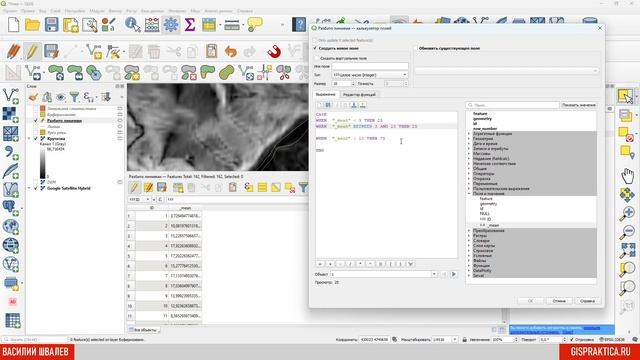Viewport: 640px width, 360px height.
Task: Open the 'Слой' menu
Action: pos(55,11)
